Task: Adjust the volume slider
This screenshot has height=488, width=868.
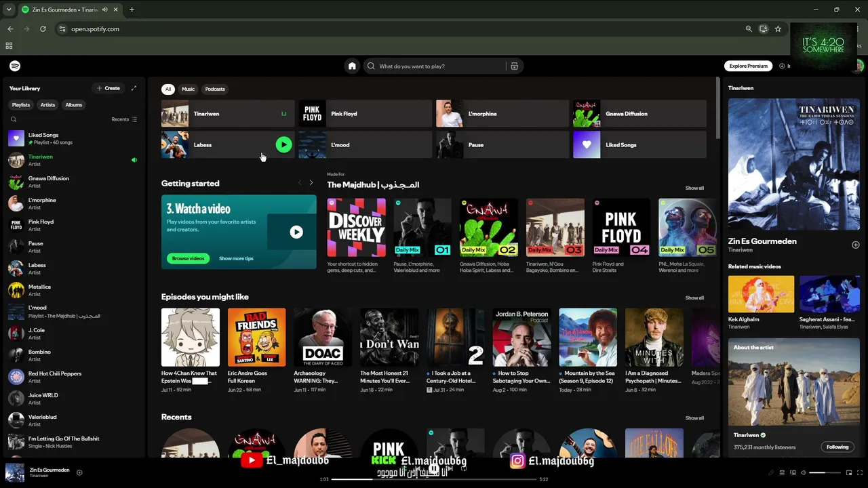Action: pyautogui.click(x=823, y=472)
